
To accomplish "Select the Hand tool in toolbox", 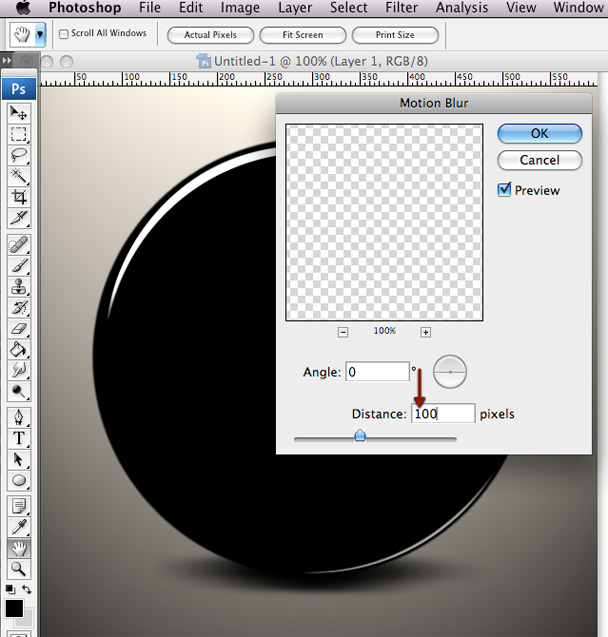I will tap(18, 548).
